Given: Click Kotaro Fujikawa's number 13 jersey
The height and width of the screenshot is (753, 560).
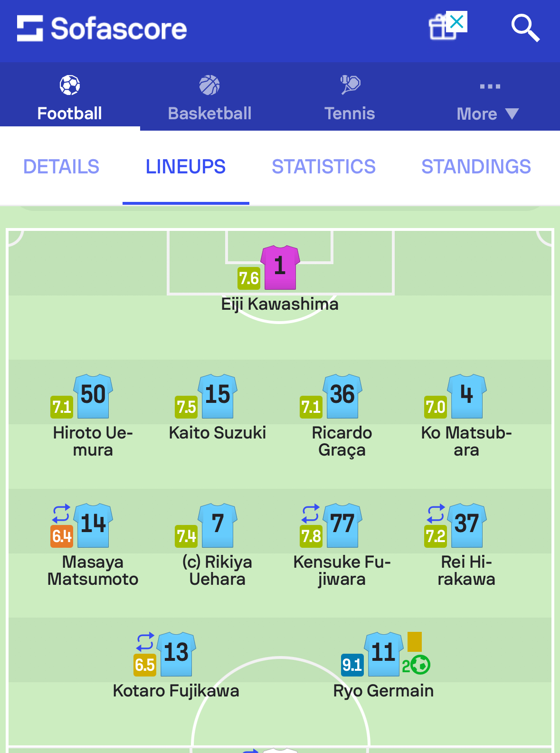Looking at the screenshot, I should pos(176,654).
